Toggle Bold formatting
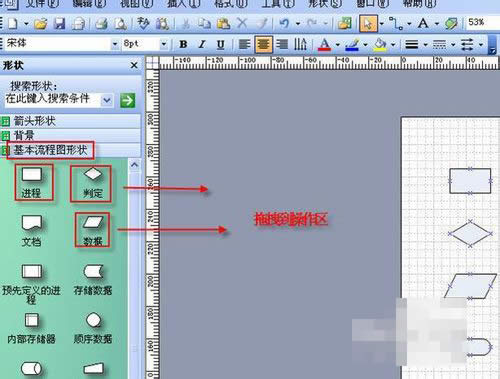 (183, 44)
